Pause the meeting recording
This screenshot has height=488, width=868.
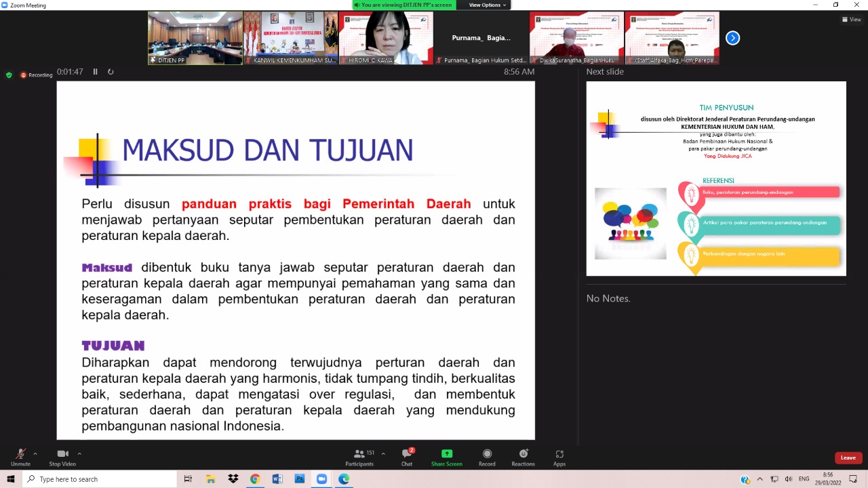tap(95, 72)
